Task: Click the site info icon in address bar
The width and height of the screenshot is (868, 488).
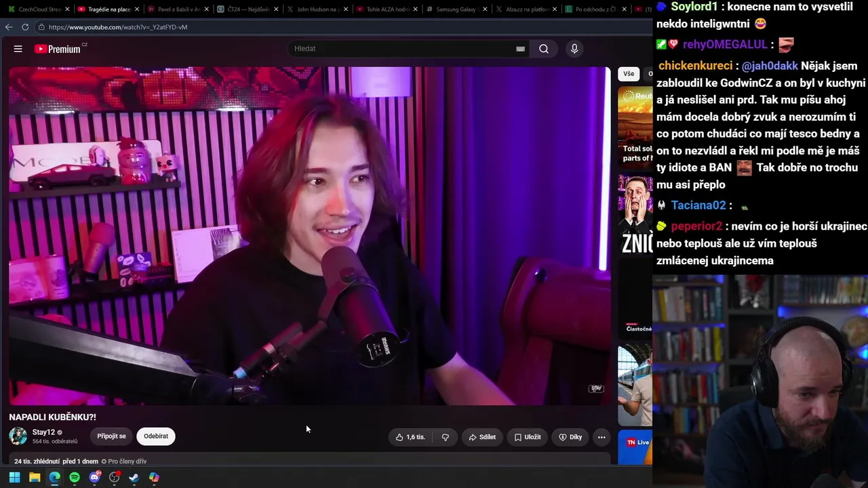Action: (x=41, y=27)
